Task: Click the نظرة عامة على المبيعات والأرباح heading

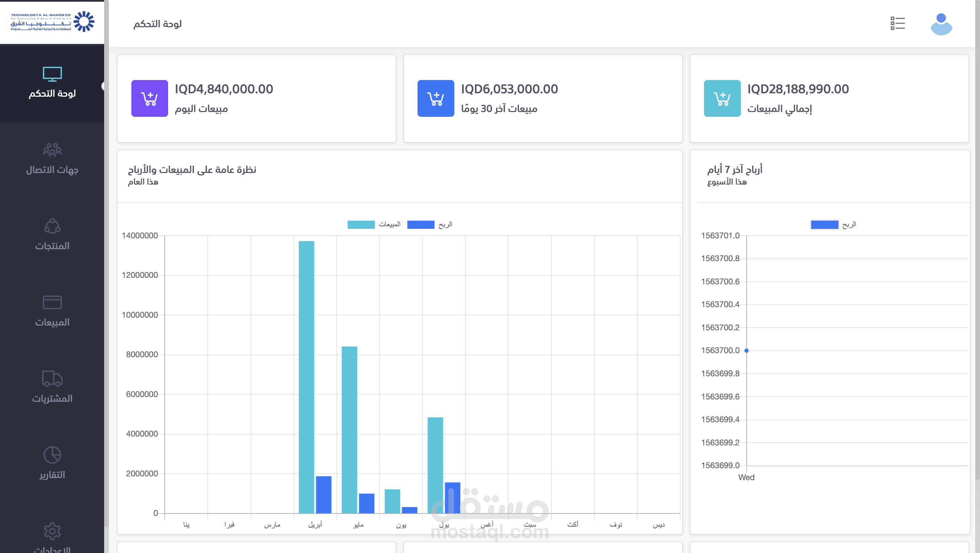Action: coord(192,170)
